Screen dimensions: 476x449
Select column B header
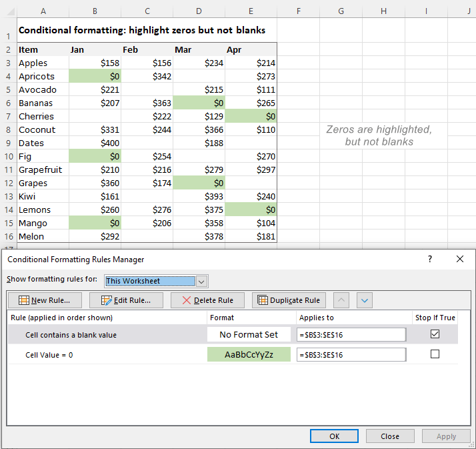95,11
